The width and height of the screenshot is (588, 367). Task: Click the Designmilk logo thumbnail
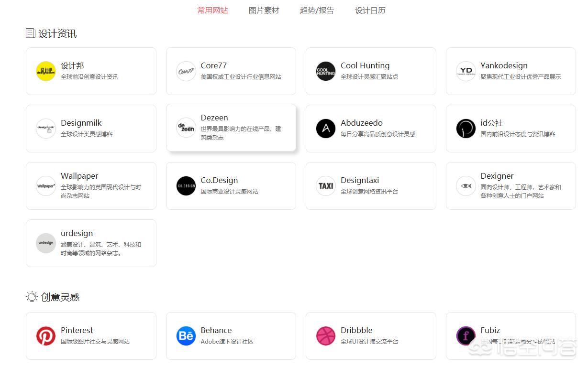click(46, 129)
